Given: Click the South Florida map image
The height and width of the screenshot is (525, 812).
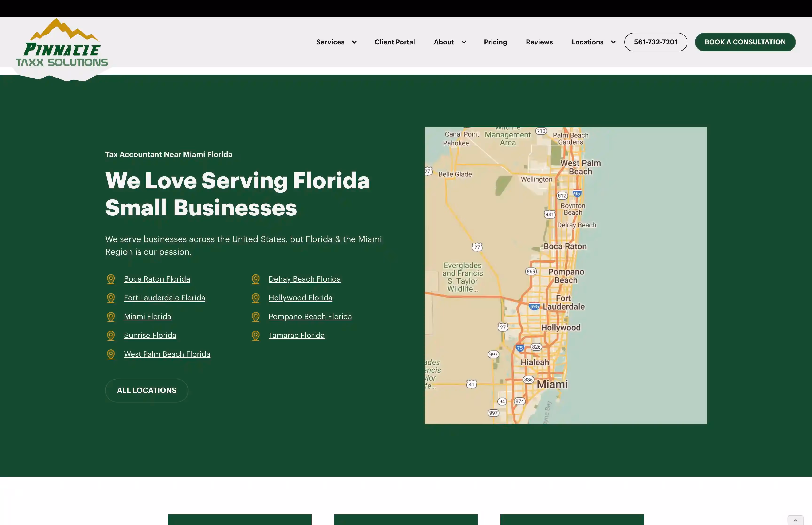Looking at the screenshot, I should 565,275.
